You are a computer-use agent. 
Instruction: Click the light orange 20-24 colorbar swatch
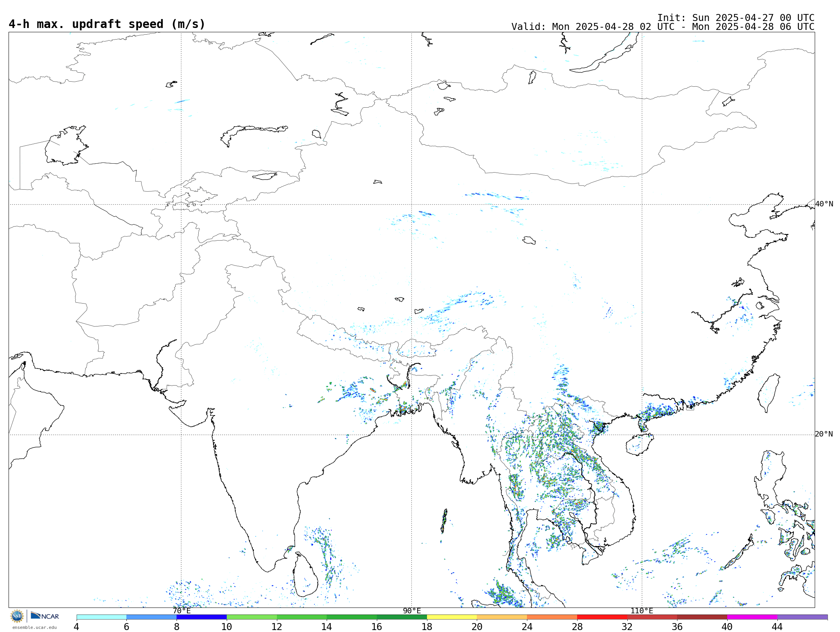502,617
